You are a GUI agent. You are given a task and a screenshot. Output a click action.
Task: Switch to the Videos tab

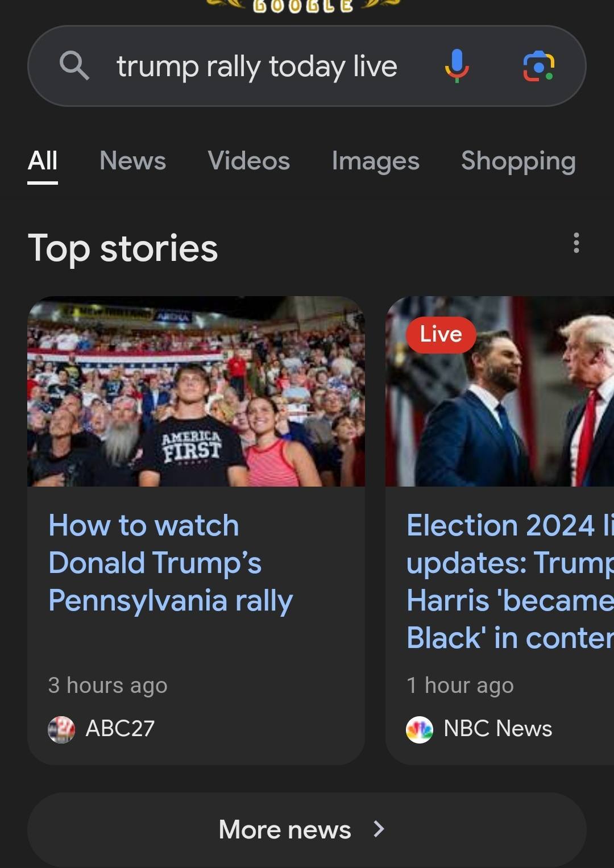248,161
